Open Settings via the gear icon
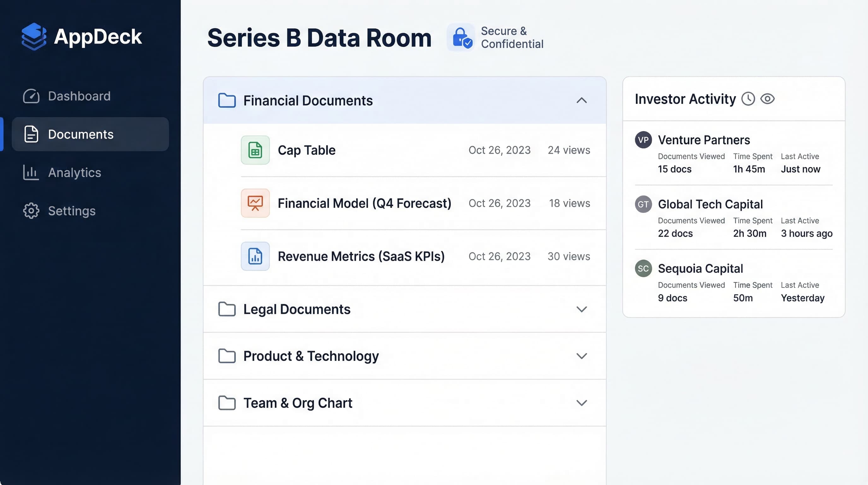The width and height of the screenshot is (868, 485). (31, 211)
